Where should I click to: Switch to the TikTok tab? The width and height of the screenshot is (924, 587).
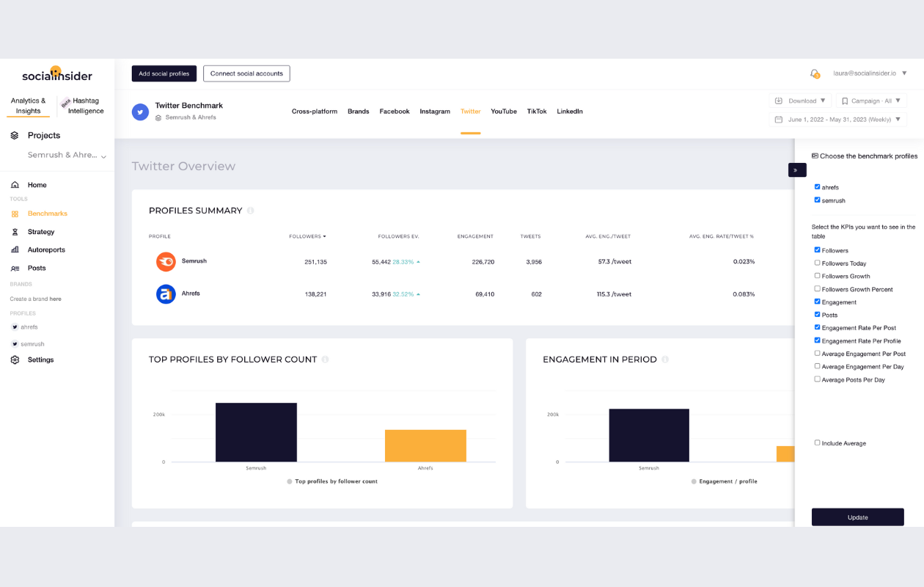[x=537, y=112]
